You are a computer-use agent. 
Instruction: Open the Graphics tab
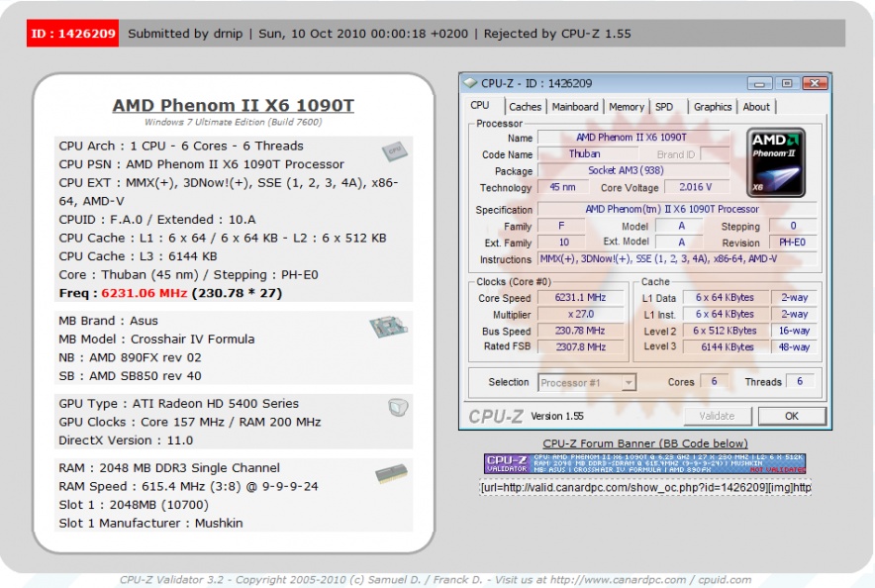point(712,107)
